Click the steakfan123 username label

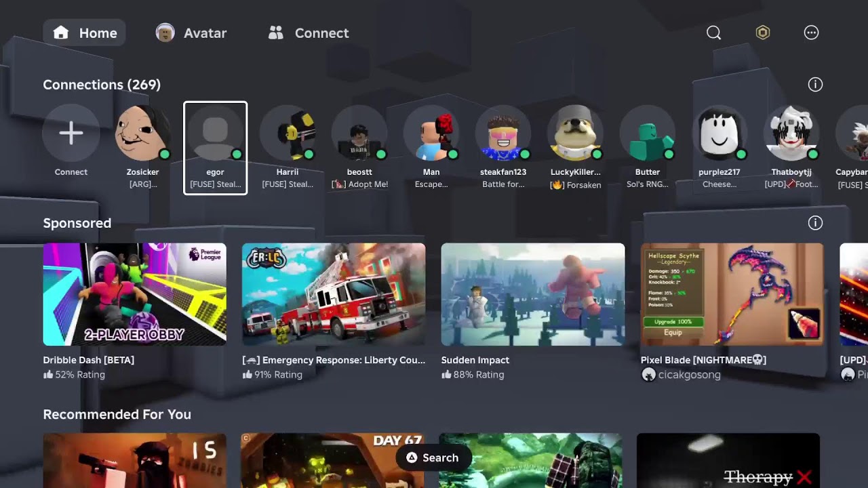pyautogui.click(x=503, y=172)
